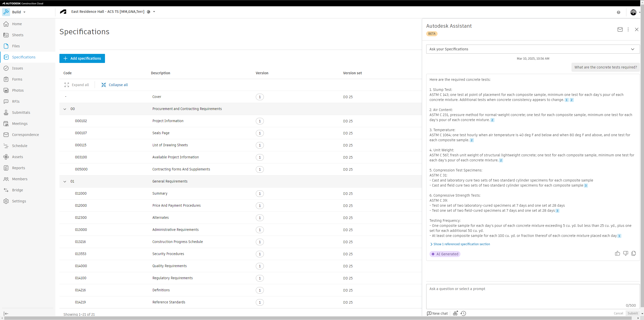This screenshot has height=320, width=644.
Task: Click the thumbs down feedback icon
Action: coord(625,253)
